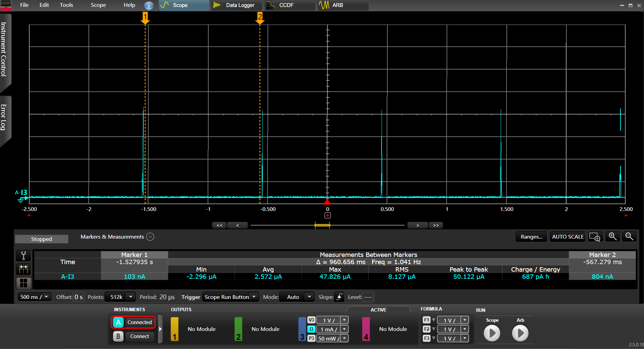Click the yellow time-position slider handle

[x=322, y=225]
